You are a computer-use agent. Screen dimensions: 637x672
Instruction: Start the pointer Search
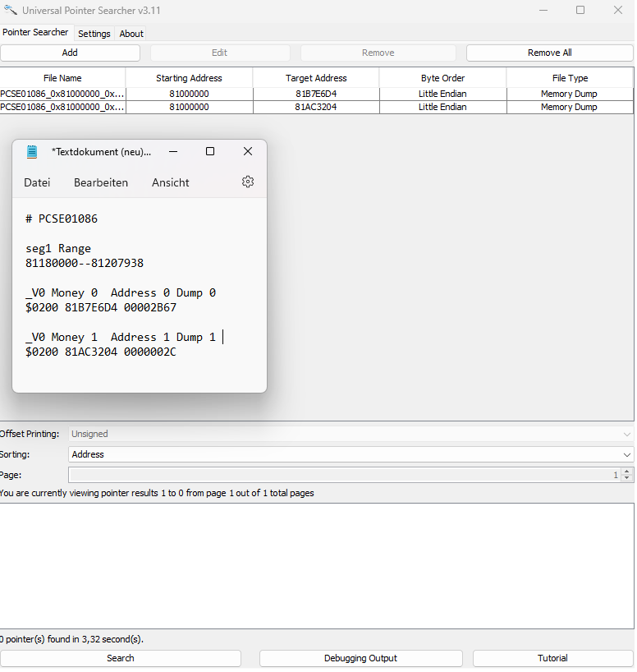(x=121, y=658)
